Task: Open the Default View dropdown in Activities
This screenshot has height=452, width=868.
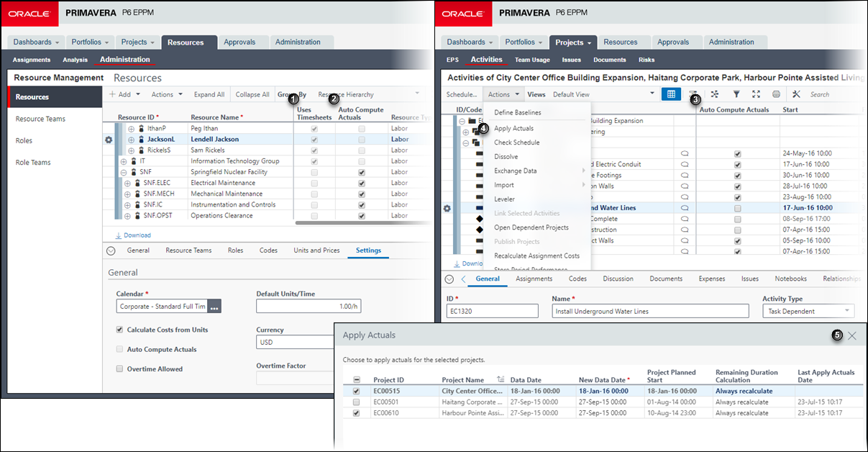Action: [x=604, y=94]
